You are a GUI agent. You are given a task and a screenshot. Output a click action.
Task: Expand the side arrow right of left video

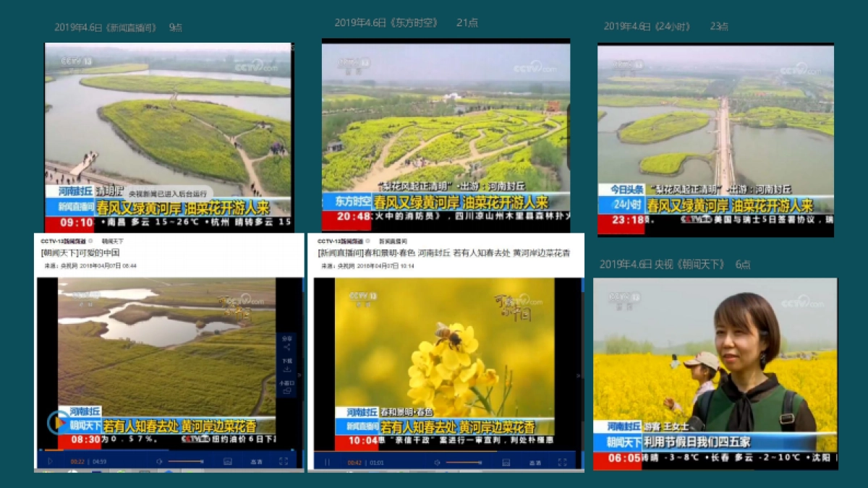(299, 376)
